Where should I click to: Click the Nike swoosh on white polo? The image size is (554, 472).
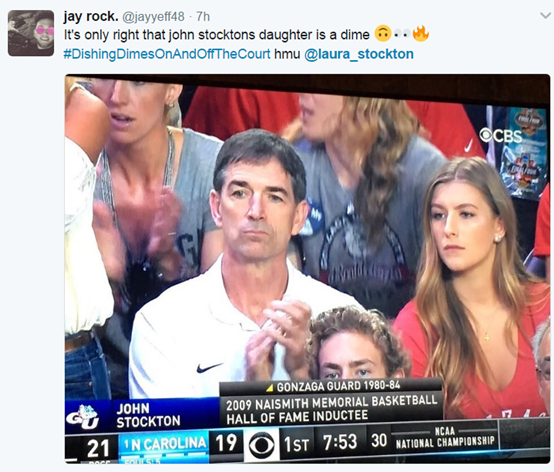point(209,367)
